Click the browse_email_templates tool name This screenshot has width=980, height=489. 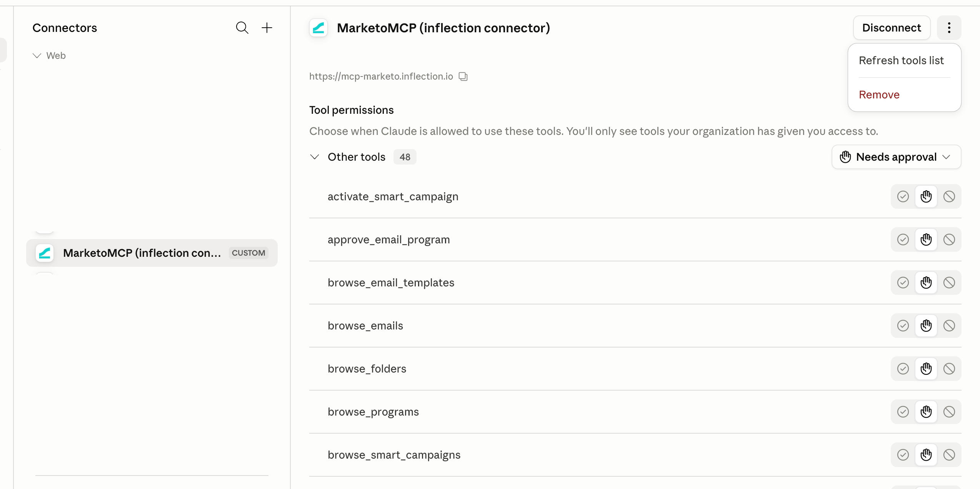391,283
